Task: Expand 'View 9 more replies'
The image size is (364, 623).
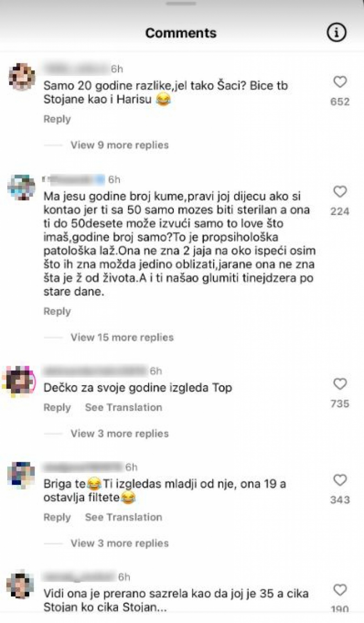Action: point(119,145)
